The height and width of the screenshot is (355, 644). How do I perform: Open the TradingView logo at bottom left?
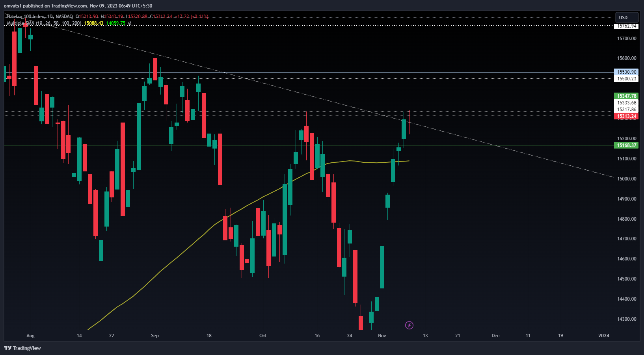pos(22,348)
